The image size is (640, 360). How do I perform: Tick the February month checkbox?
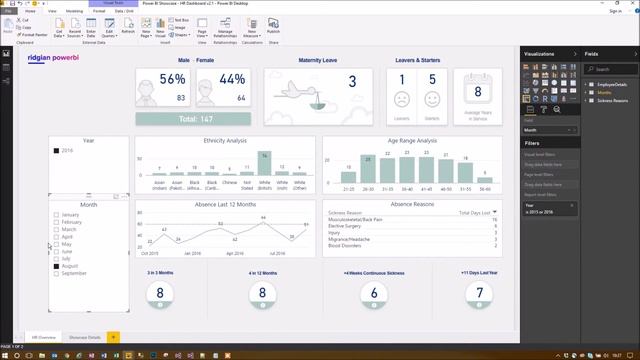click(x=56, y=222)
